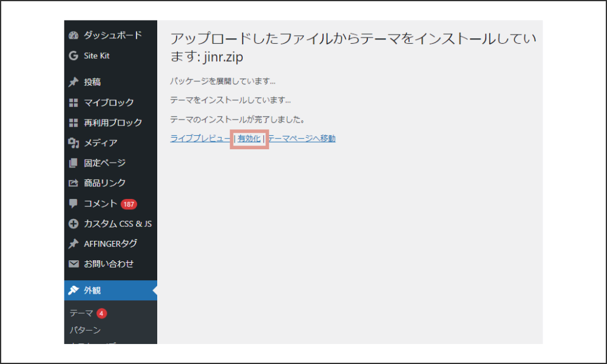607x364 pixels.
Task: Click the grid icon beside マイブロック
Action: point(73,103)
